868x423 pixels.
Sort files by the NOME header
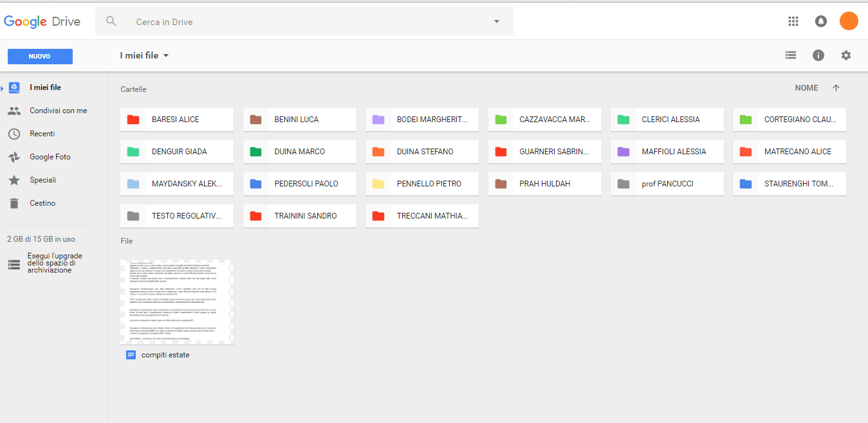[806, 87]
